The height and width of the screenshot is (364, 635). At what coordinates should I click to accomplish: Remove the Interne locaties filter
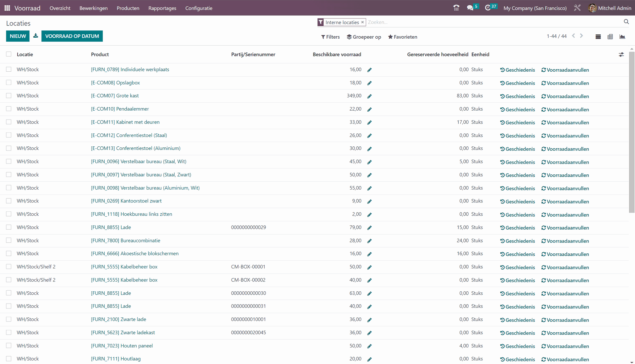click(x=362, y=22)
